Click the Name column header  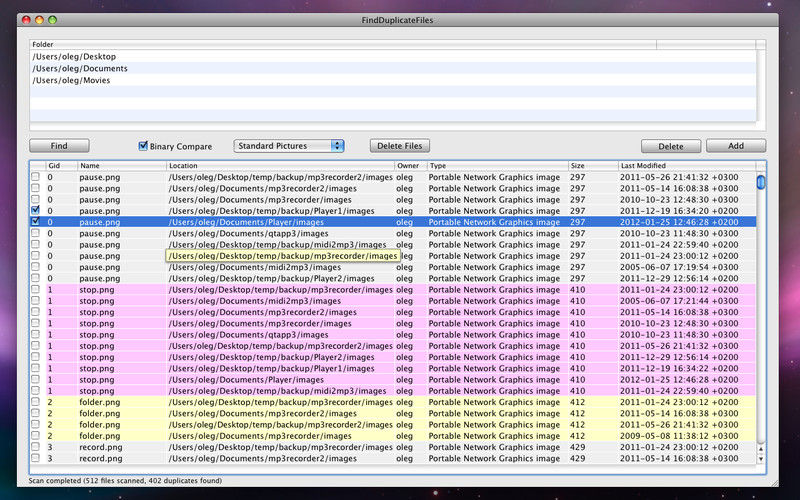coord(91,166)
